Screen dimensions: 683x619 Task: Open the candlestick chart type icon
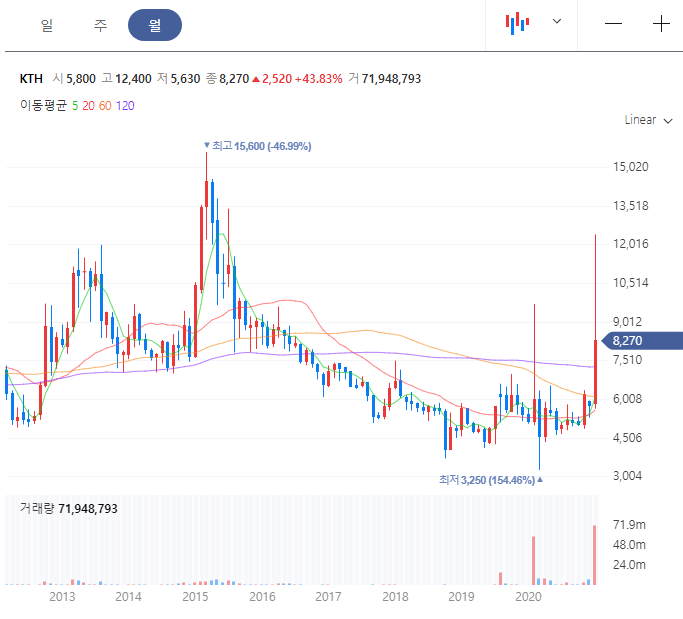click(x=517, y=23)
